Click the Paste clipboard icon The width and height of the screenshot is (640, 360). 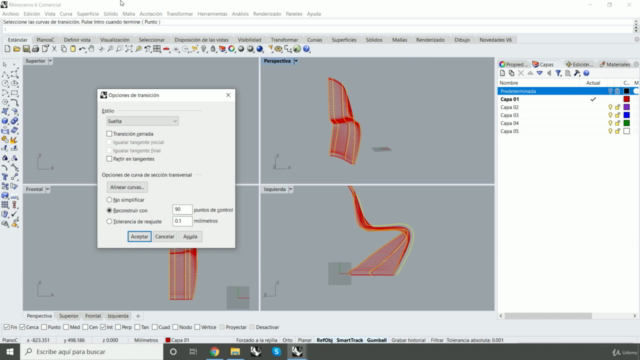tap(73, 49)
